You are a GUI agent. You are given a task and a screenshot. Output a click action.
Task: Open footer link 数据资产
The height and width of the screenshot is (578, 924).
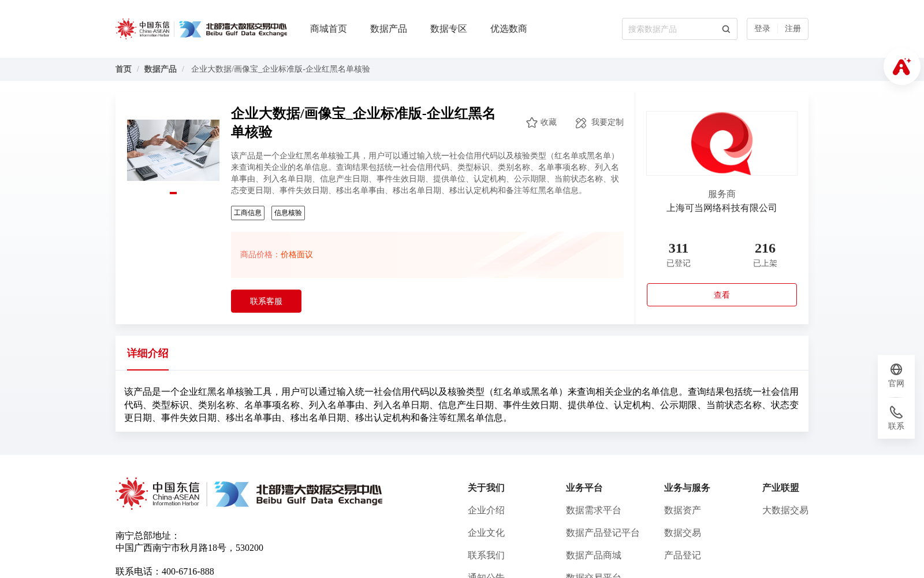click(683, 510)
